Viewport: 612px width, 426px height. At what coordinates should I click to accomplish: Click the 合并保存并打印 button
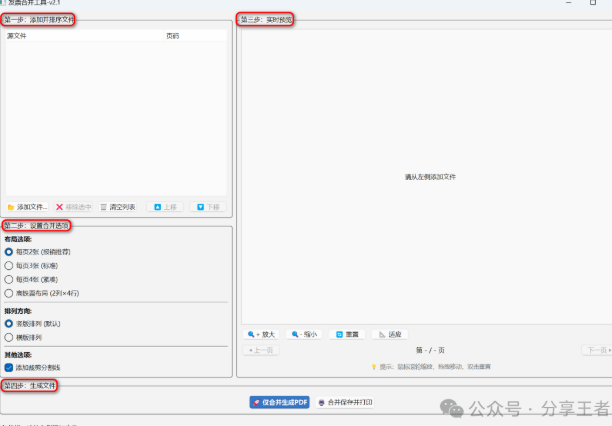[x=345, y=402]
